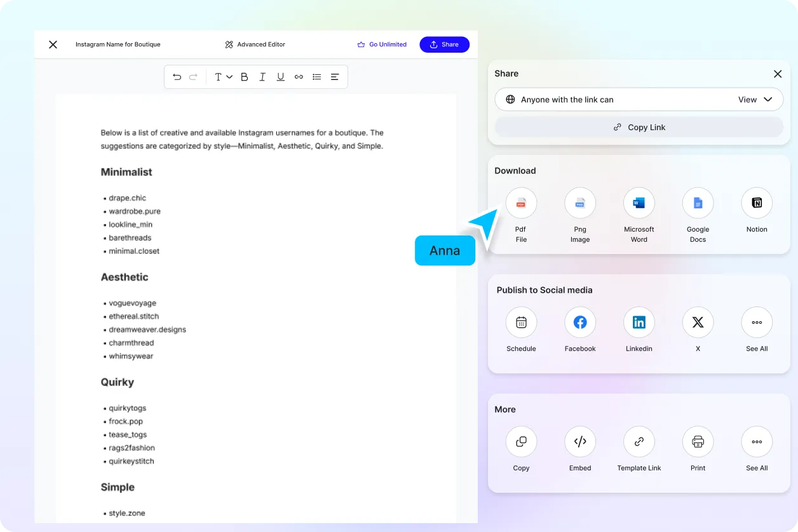The height and width of the screenshot is (532, 798).
Task: Open the text style dropdown
Action: click(x=222, y=76)
